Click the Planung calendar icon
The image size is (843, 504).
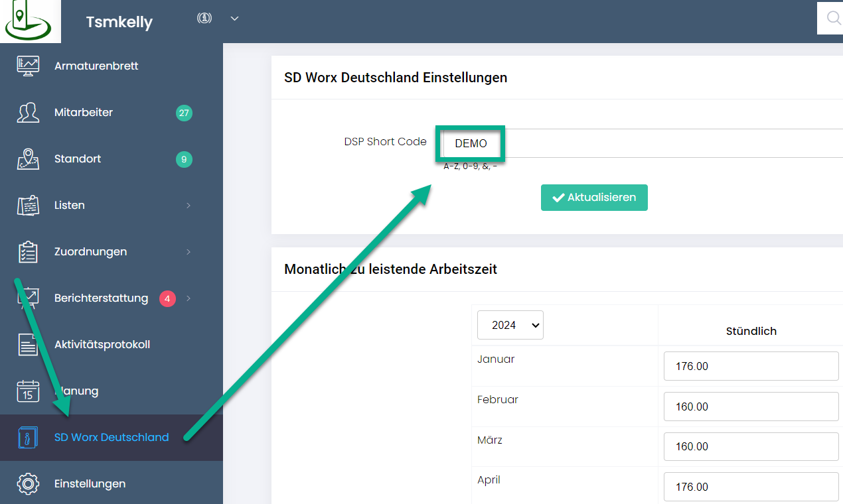(28, 391)
